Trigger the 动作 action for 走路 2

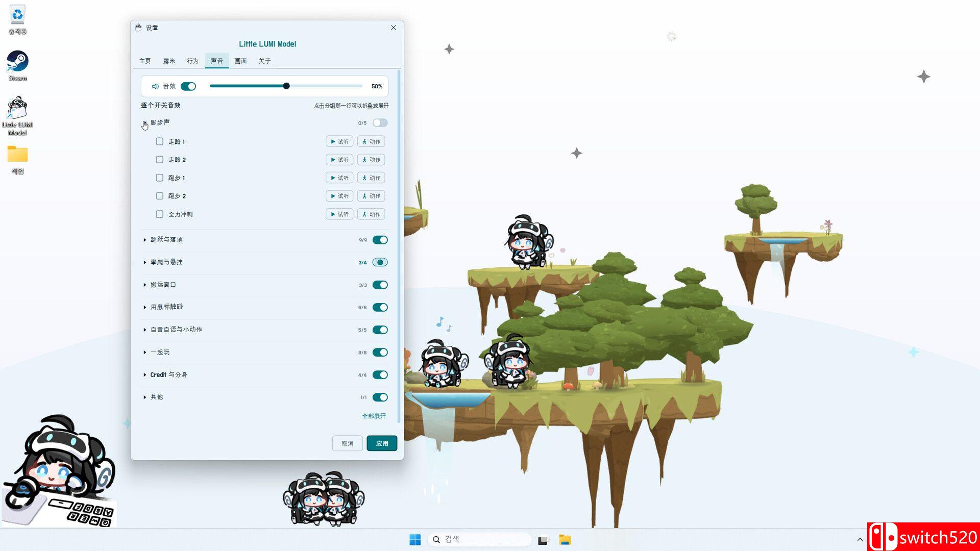tap(371, 160)
